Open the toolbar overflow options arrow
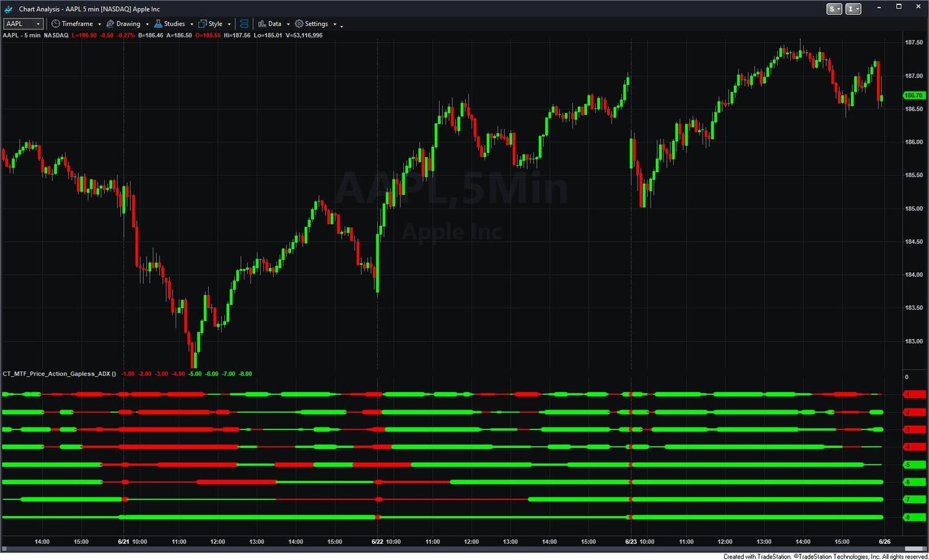 342,25
